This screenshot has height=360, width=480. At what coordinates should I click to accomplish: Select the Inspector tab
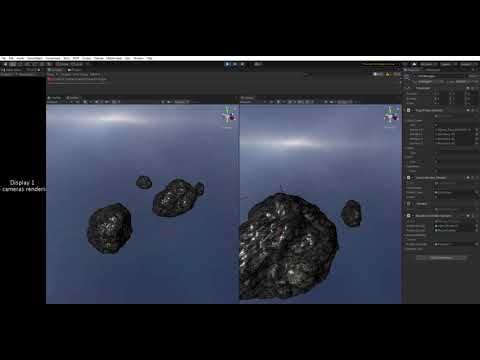pyautogui.click(x=413, y=70)
